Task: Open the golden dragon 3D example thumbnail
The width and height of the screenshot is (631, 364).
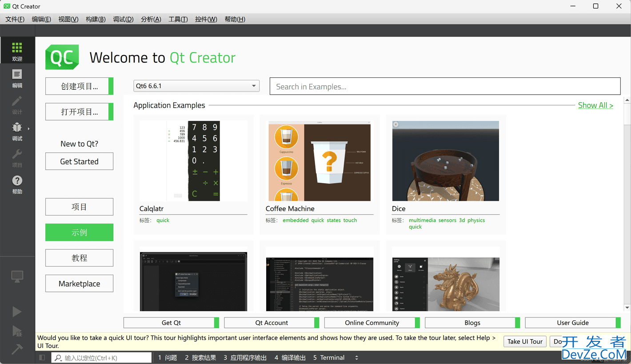Action: 446,284
